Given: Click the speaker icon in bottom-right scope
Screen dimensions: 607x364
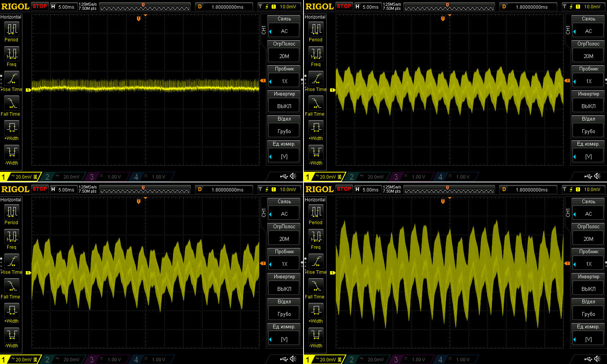Looking at the screenshot, I should (x=598, y=359).
